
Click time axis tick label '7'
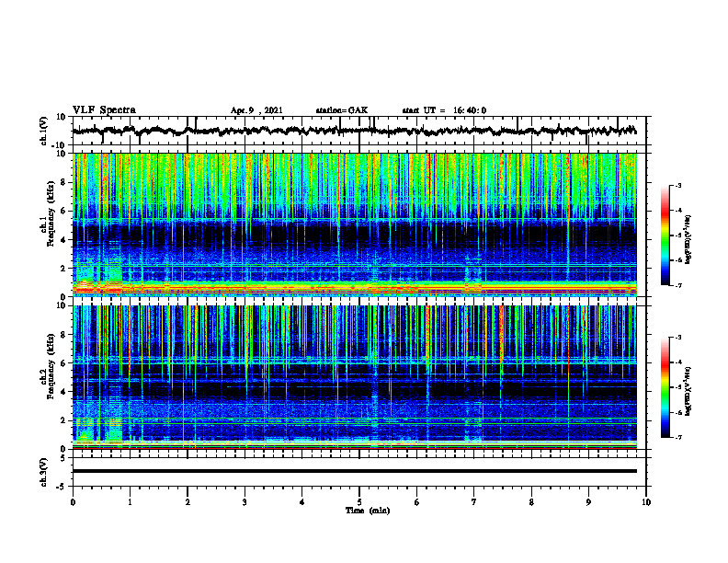click(x=474, y=502)
